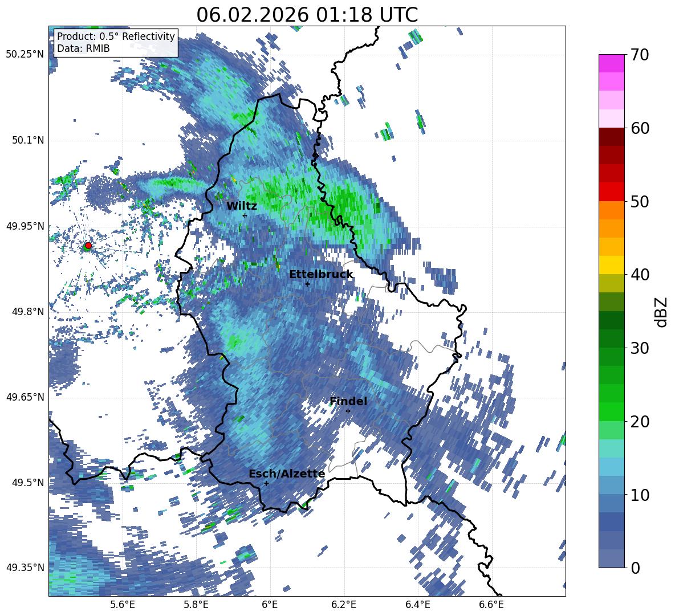This screenshot has height=616, width=675.
Task: Click colorbar tick label 70
Action: click(640, 55)
